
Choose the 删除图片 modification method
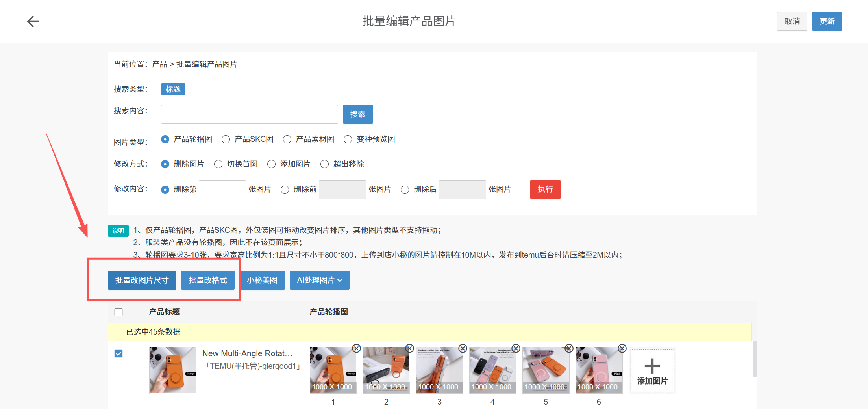(x=165, y=164)
